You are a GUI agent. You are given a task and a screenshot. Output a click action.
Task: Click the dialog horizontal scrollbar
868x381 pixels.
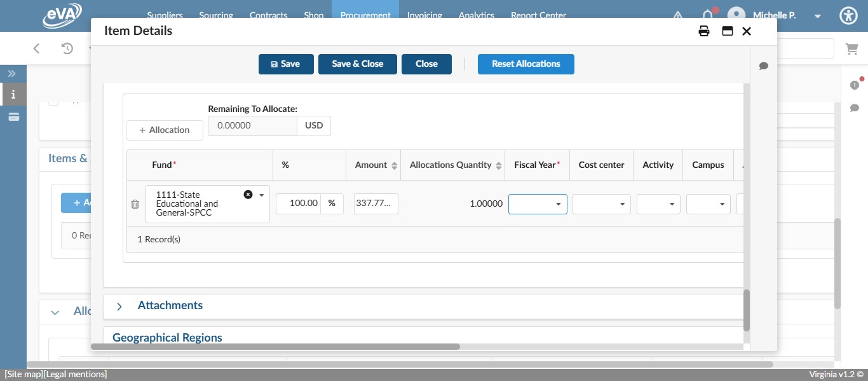(275, 347)
